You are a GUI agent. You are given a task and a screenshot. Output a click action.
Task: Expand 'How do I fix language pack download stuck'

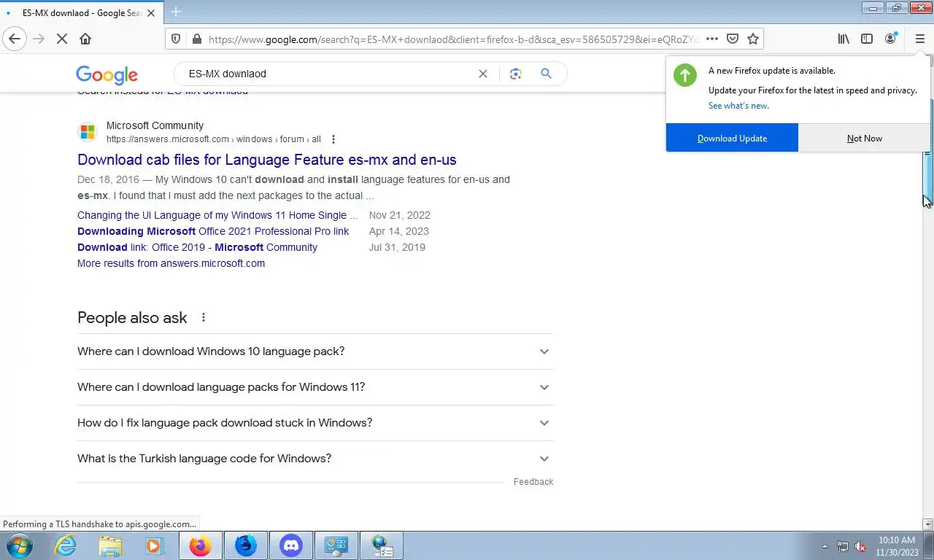pyautogui.click(x=315, y=423)
